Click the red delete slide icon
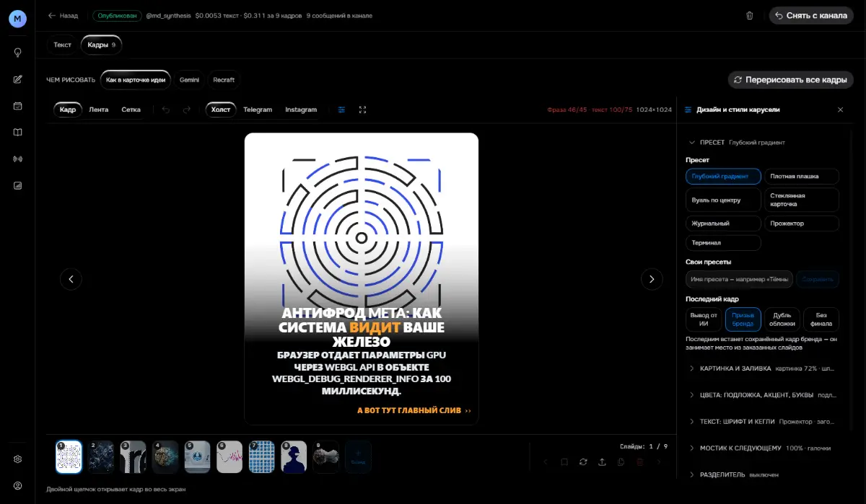The width and height of the screenshot is (866, 504). (639, 462)
